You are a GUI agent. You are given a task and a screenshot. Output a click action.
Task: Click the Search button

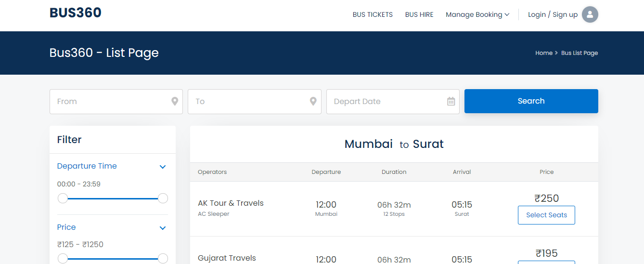point(531,101)
